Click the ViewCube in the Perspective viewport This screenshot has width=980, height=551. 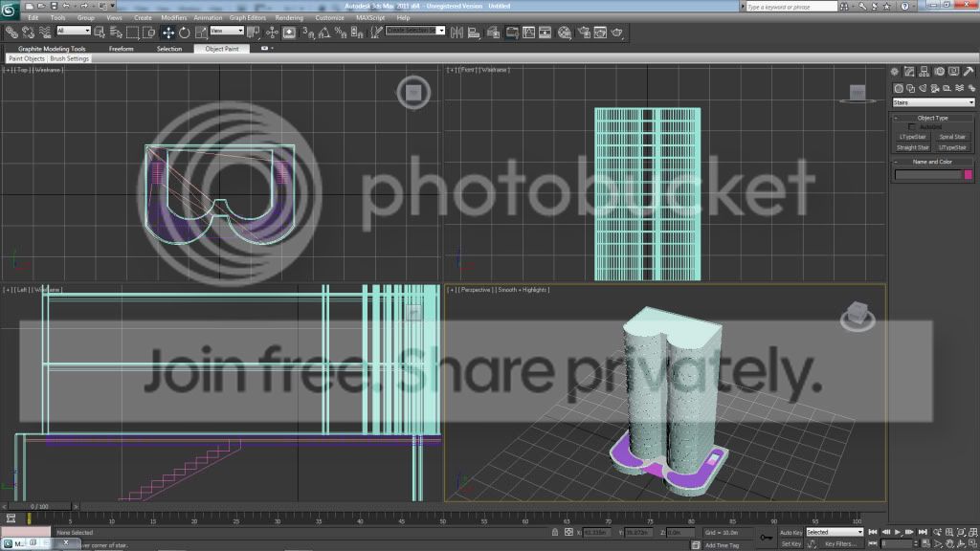[857, 316]
